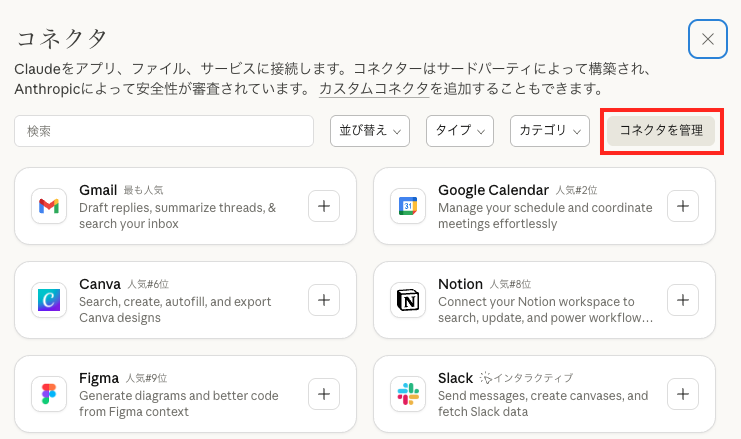
Task: Click the Figma logo icon
Action: [x=48, y=394]
